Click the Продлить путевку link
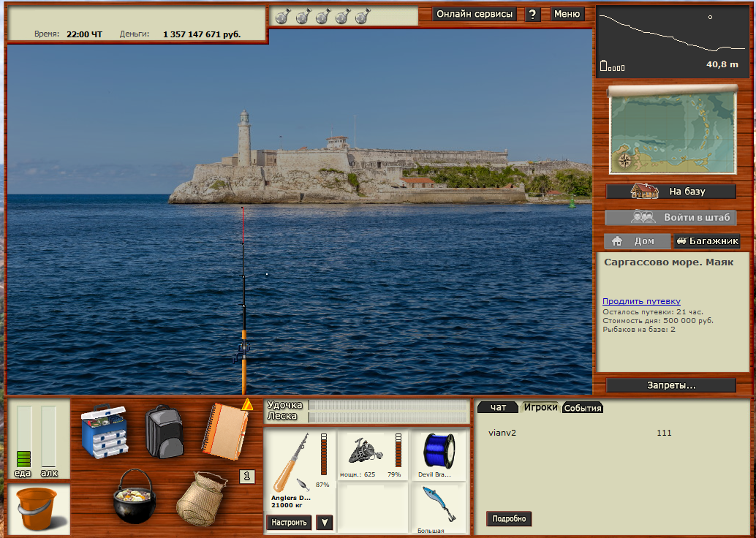This screenshot has width=756, height=538. click(x=641, y=301)
